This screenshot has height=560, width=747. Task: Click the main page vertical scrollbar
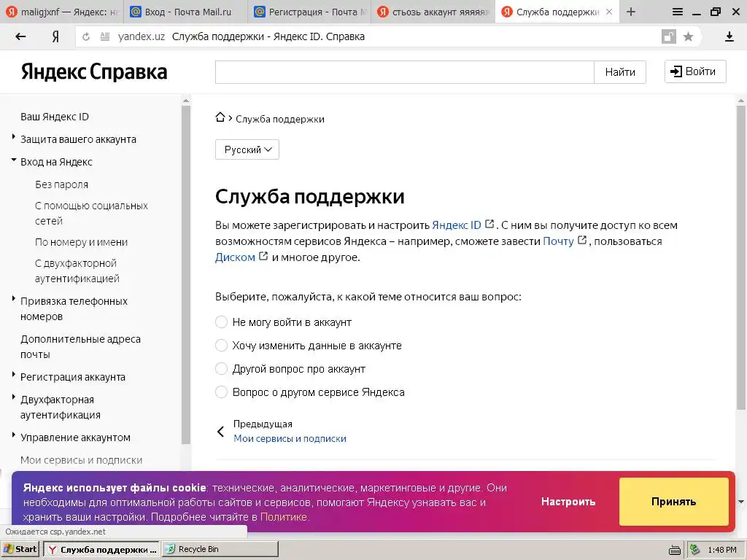point(741,257)
